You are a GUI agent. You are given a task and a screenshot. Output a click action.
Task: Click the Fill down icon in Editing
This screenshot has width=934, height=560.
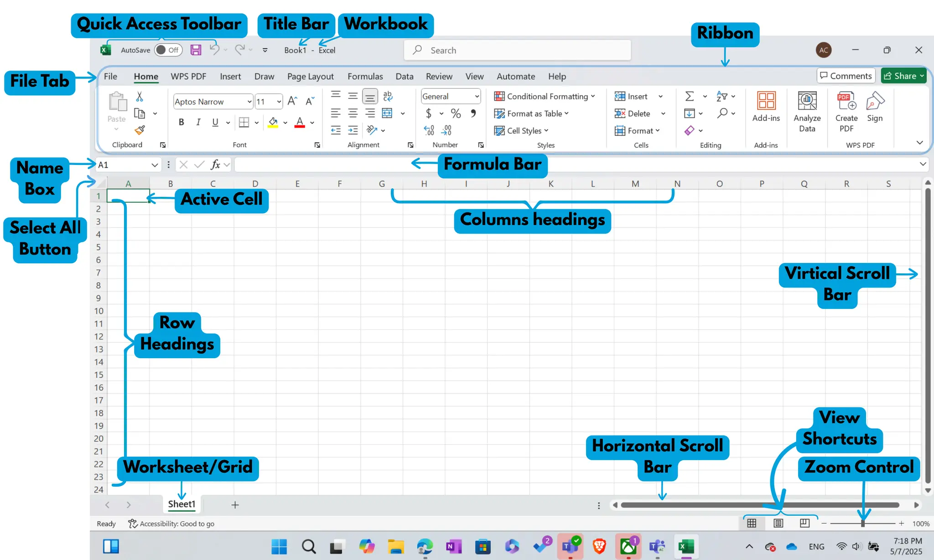690,113
